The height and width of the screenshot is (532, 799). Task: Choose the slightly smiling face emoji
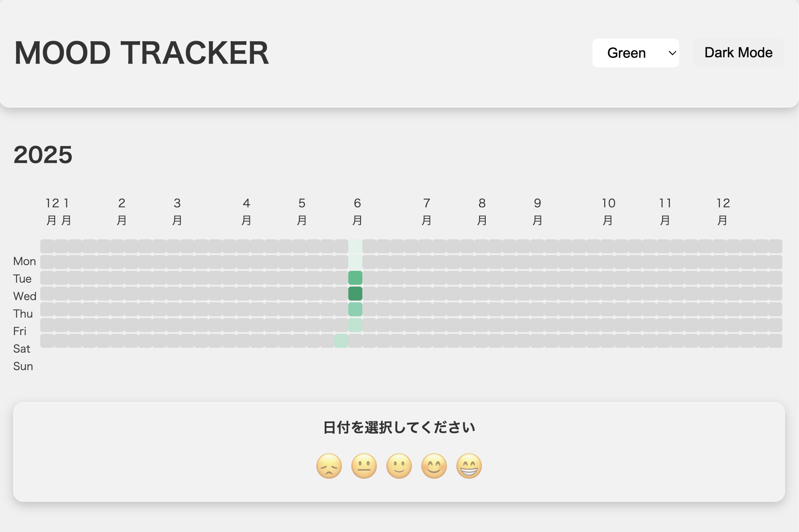(x=399, y=466)
